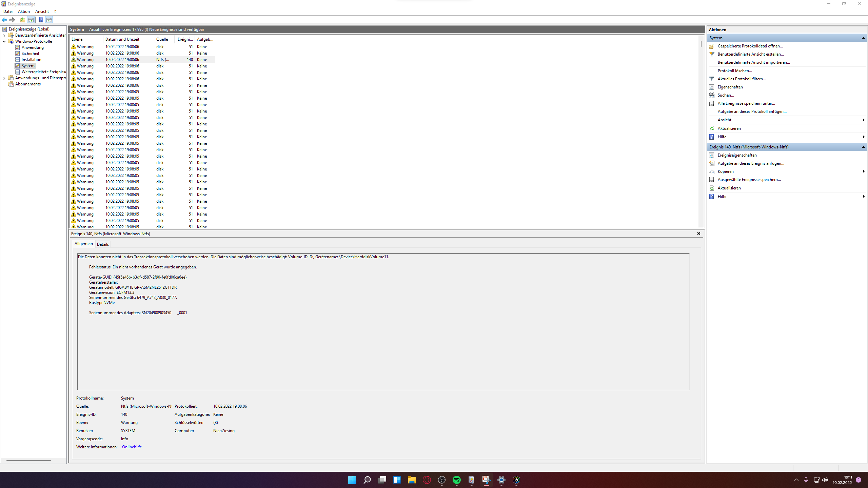Switch to the Details tab
868x488 pixels.
103,244
